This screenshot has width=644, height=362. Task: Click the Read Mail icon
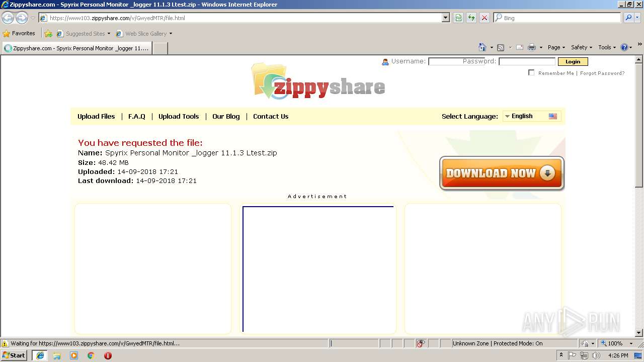(x=520, y=47)
